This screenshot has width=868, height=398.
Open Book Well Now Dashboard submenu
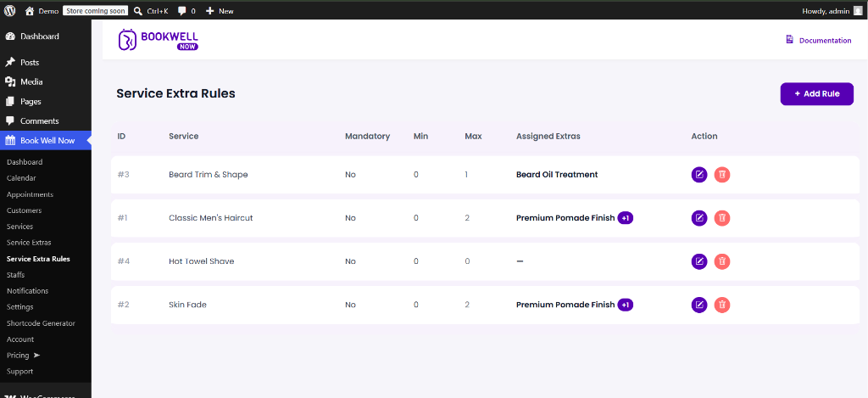click(25, 162)
